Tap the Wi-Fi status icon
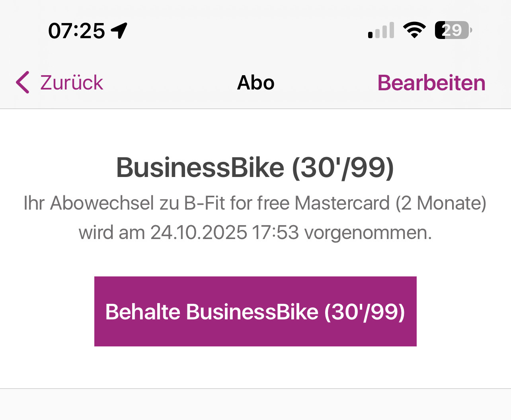This screenshot has height=420, width=511. pyautogui.click(x=414, y=30)
